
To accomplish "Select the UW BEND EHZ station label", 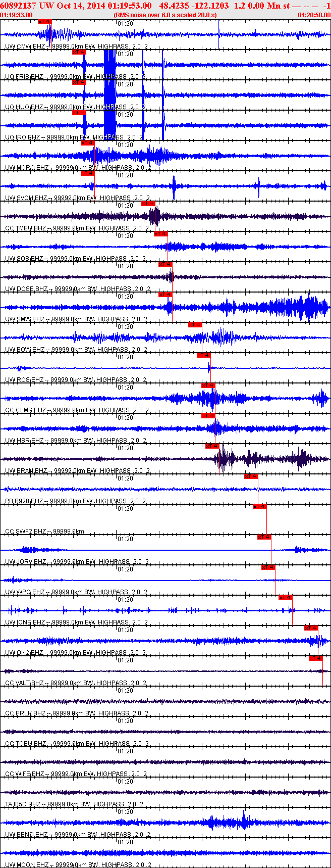I will click(x=26, y=835).
